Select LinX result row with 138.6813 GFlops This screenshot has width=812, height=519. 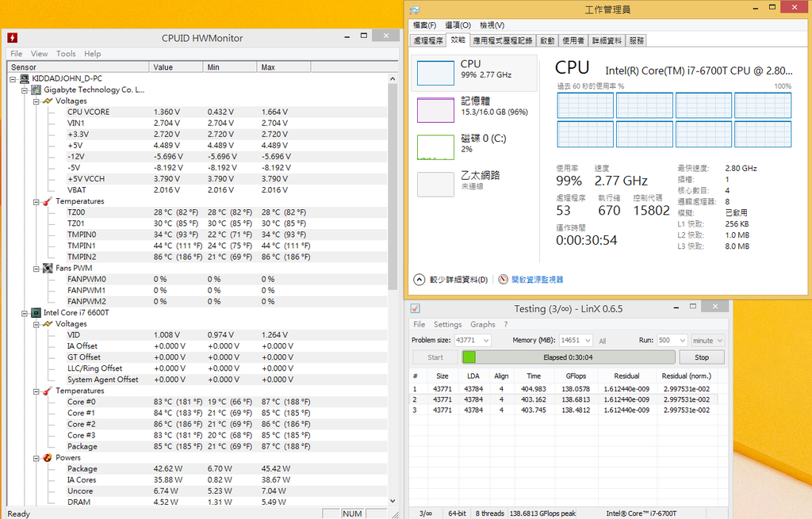(x=564, y=399)
